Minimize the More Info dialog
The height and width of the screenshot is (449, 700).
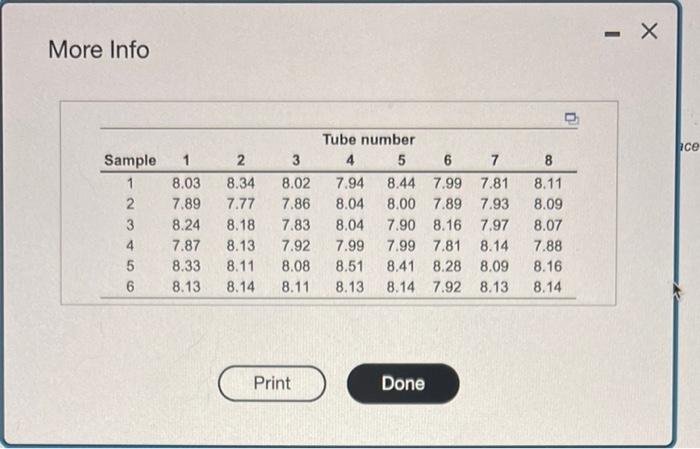click(x=612, y=34)
